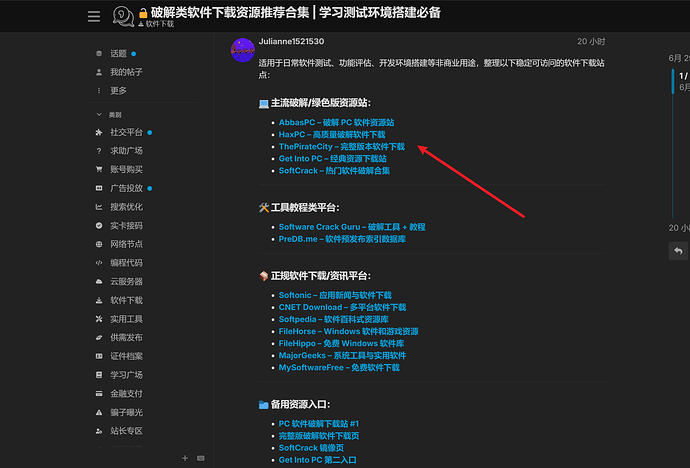Open the FileHippo – 免费 Windows 软件库 link
The width and height of the screenshot is (690, 468).
tap(341, 344)
